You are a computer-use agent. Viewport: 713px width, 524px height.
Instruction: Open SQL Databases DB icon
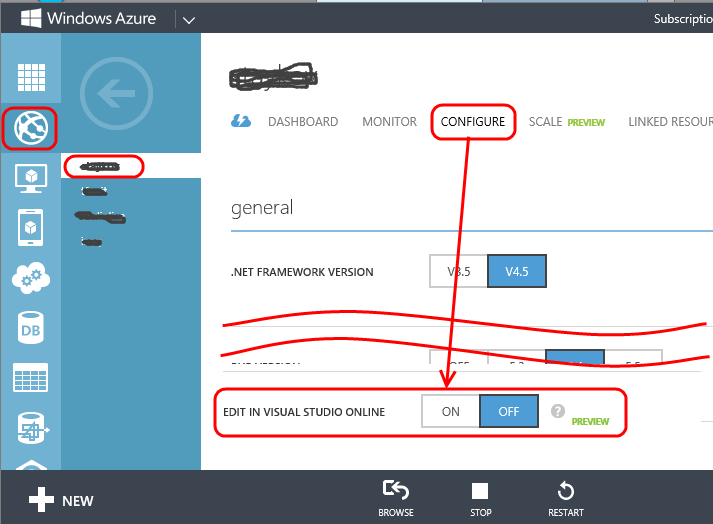click(30, 328)
